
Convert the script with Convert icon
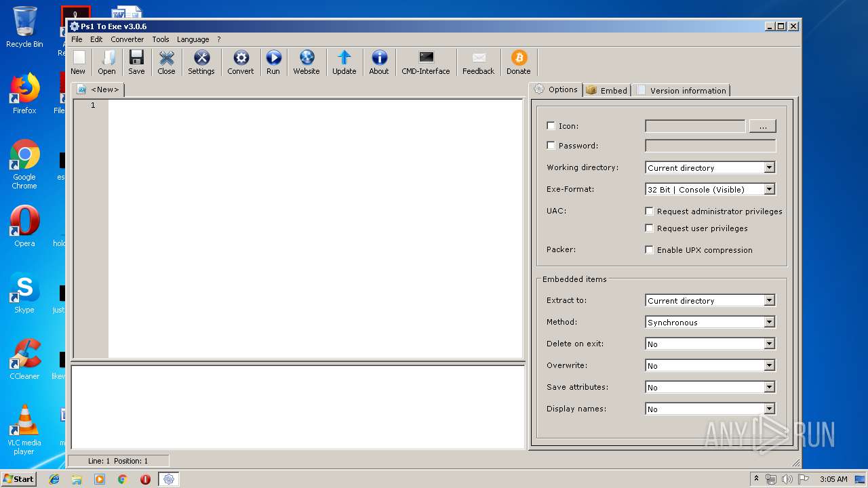(x=241, y=62)
